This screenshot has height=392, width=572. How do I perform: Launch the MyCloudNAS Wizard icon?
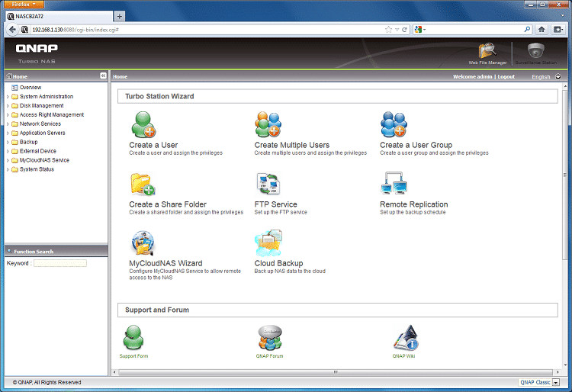(143, 243)
